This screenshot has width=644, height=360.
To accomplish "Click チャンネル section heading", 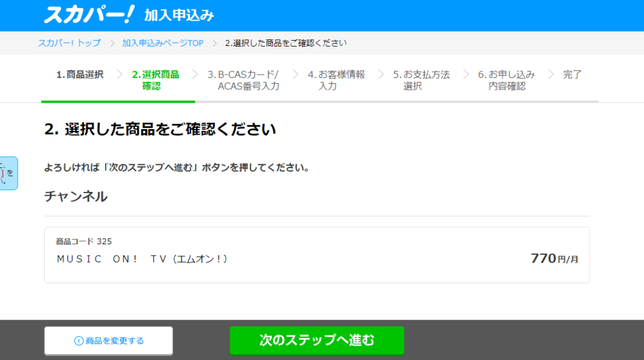I will pyautogui.click(x=76, y=196).
